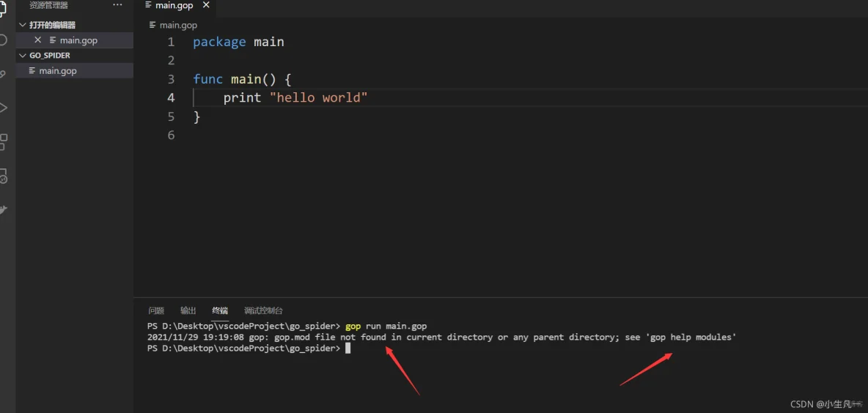
Task: Close the main.gop editor tab
Action: [207, 5]
